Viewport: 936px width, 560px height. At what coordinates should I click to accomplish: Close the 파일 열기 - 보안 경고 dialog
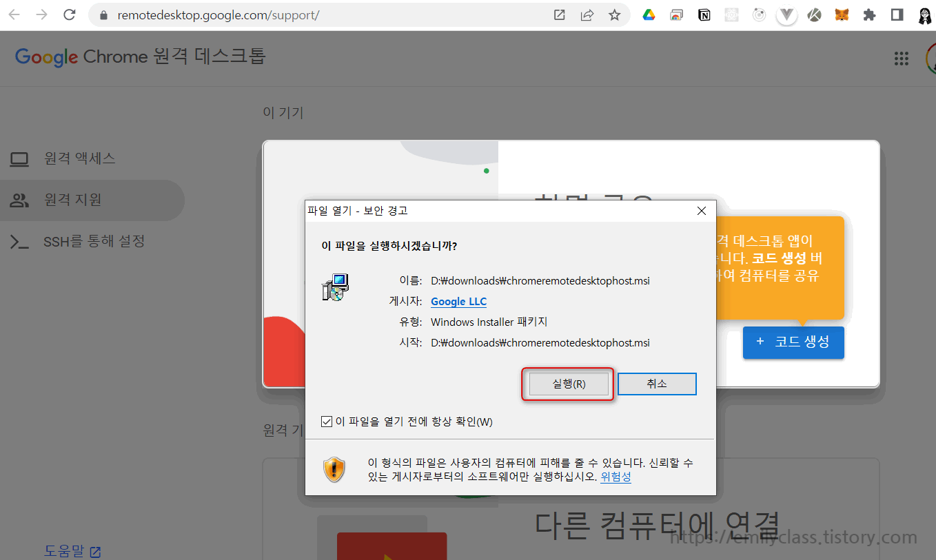pos(702,211)
